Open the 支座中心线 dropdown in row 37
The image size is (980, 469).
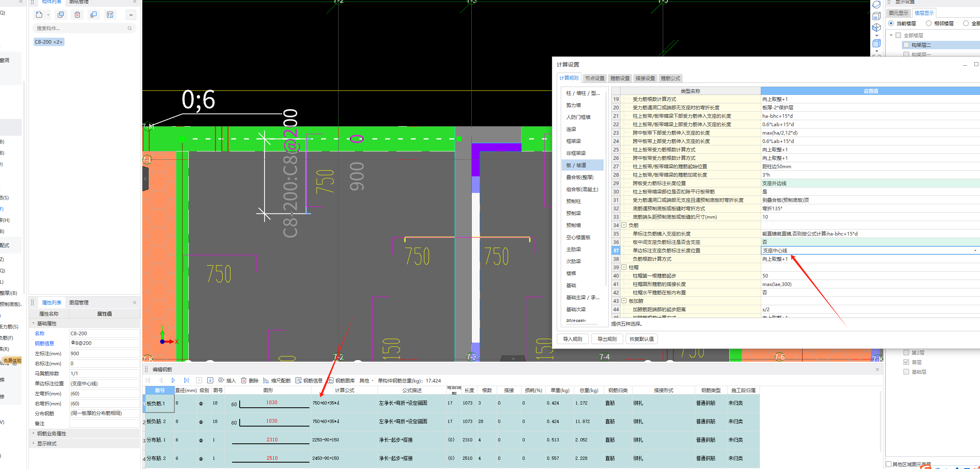975,251
